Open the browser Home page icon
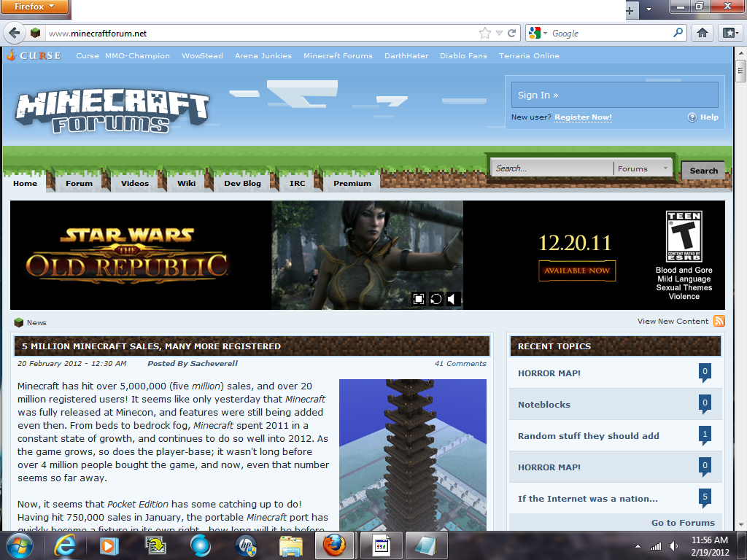The height and width of the screenshot is (560, 747). (703, 33)
